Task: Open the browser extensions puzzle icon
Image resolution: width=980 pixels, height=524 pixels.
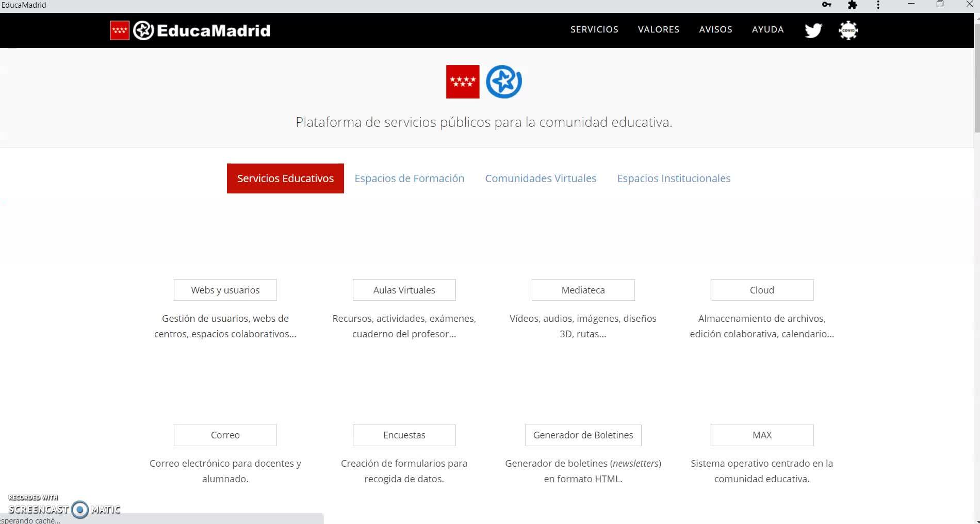Action: click(853, 5)
